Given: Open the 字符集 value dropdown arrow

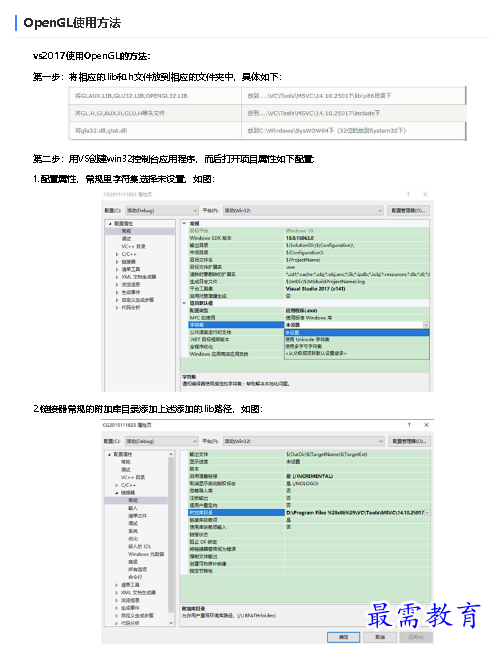Looking at the screenshot, I should pyautogui.click(x=426, y=325).
